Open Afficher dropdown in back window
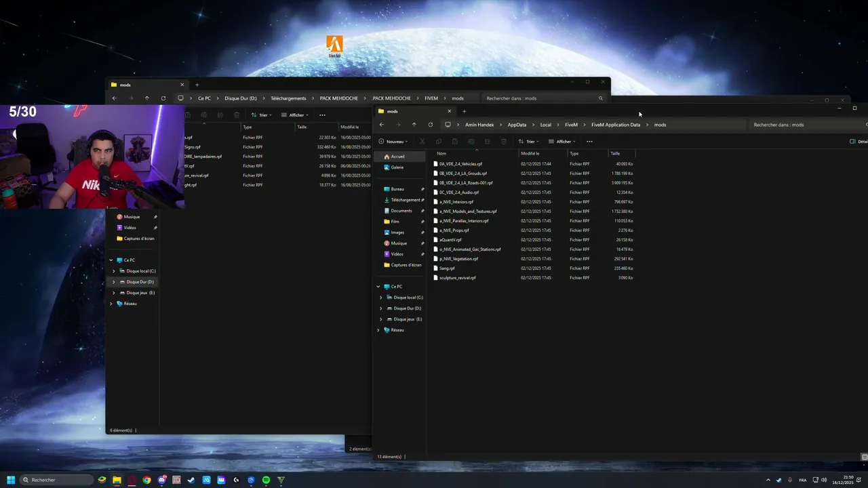The image size is (868, 488). 295,115
